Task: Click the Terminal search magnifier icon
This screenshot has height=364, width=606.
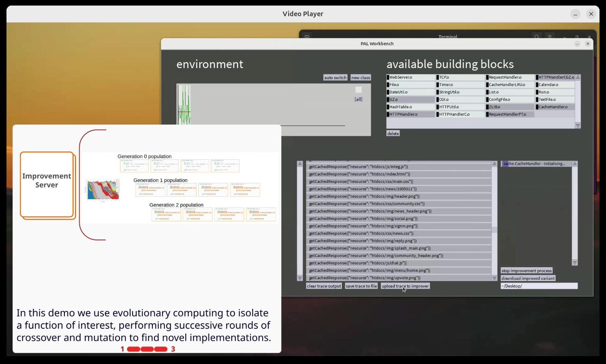Action: pos(537,37)
